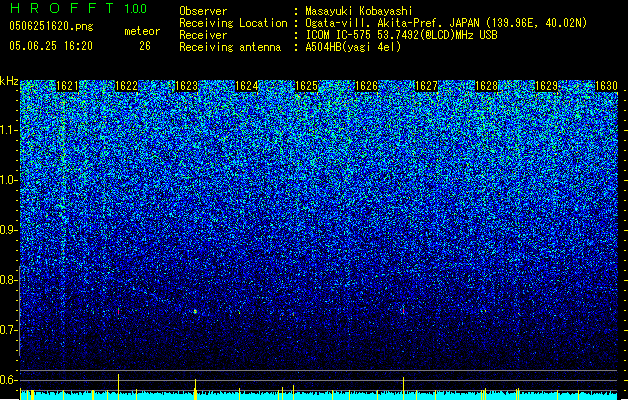Screen dimensions: 629x400
Task: Click the 'Receiving Location' label
Action: click(x=233, y=23)
